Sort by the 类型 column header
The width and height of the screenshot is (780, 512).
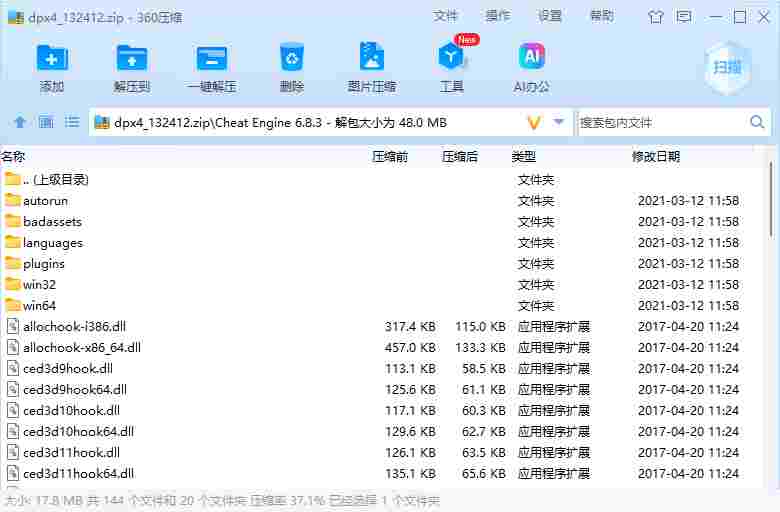pyautogui.click(x=523, y=157)
